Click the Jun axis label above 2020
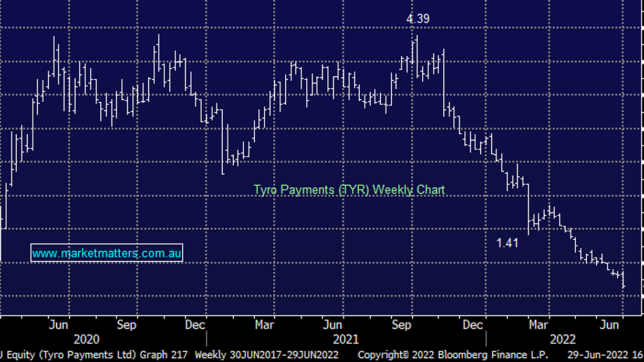 (x=58, y=325)
